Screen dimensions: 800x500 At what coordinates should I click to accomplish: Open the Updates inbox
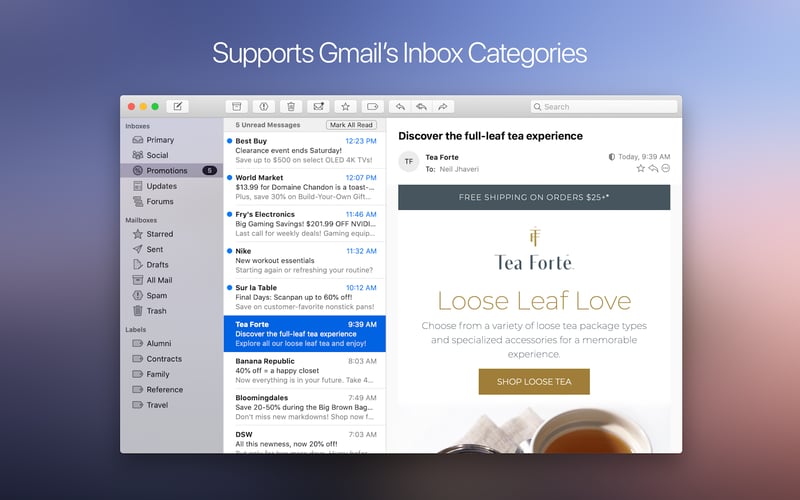coord(171,186)
